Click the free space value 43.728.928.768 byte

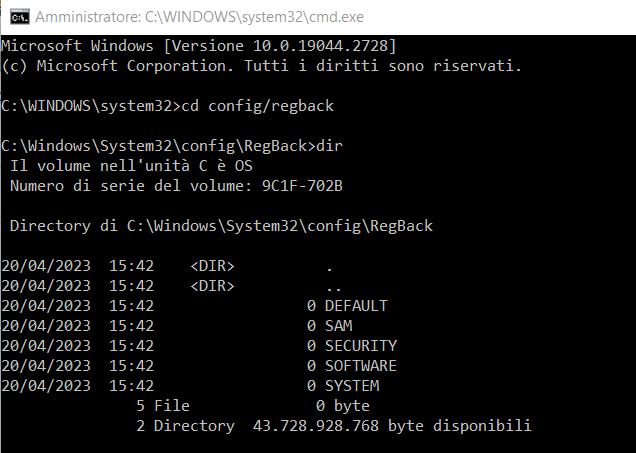(338, 426)
